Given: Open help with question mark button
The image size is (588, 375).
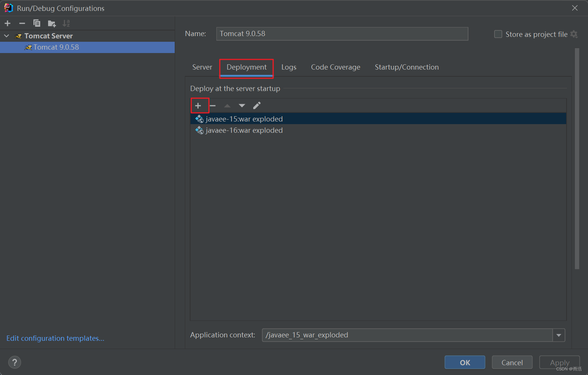Looking at the screenshot, I should (15, 363).
